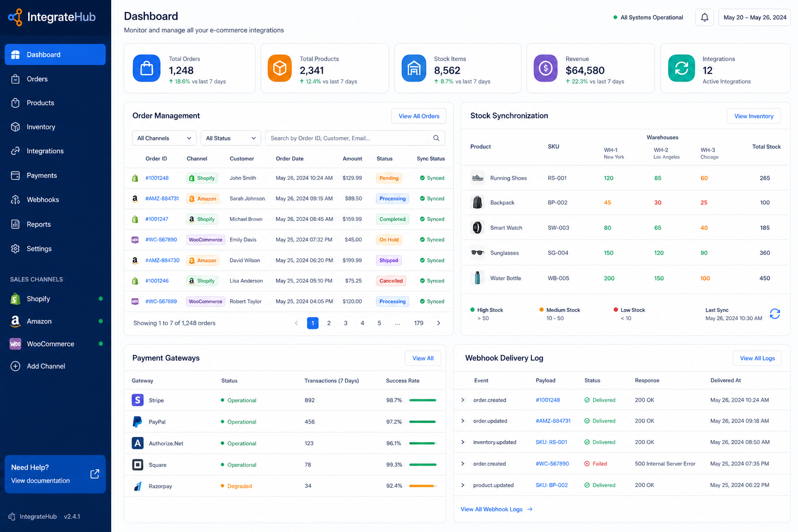Click the Integrations sync icon card
798x532 pixels.
[x=681, y=68]
